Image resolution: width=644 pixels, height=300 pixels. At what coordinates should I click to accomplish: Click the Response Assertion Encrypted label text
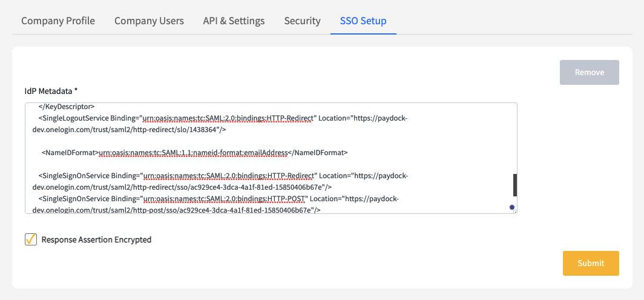pyautogui.click(x=96, y=239)
